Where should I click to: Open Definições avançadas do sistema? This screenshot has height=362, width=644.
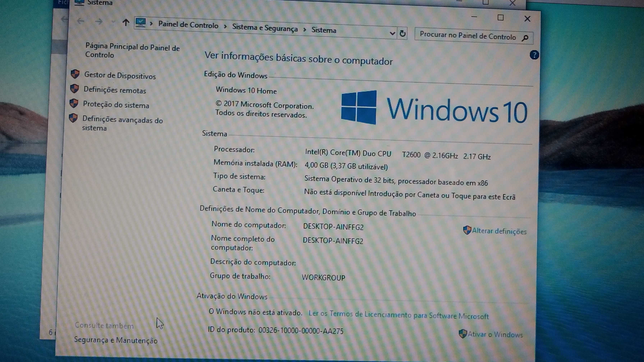tap(122, 123)
